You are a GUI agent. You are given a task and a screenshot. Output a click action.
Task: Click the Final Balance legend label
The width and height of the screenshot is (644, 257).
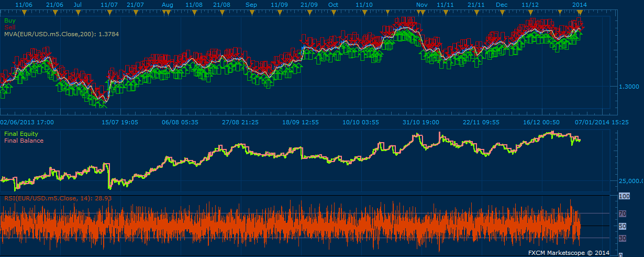pos(24,141)
